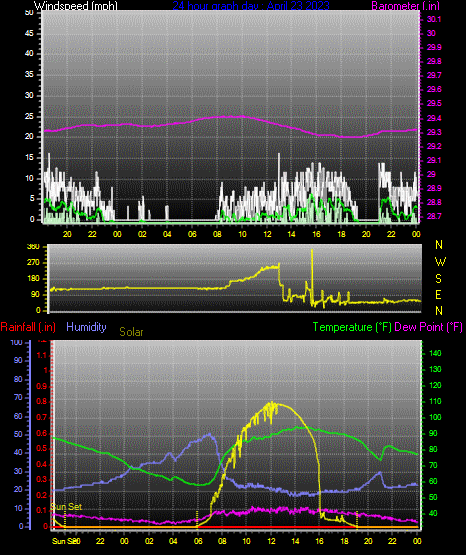Screen dimensions: 466x555
Task: Click the "08" hour label under windspeed chart
Action: point(217,234)
